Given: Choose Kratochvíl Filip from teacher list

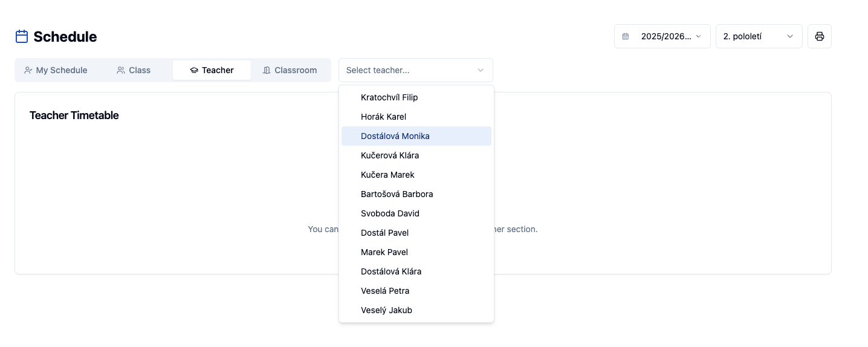Looking at the screenshot, I should tap(416, 97).
